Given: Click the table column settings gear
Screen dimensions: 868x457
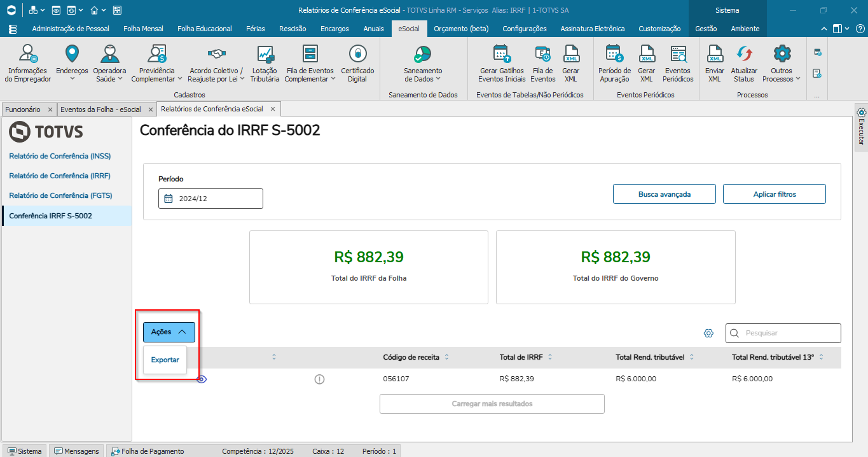Looking at the screenshot, I should pos(708,333).
